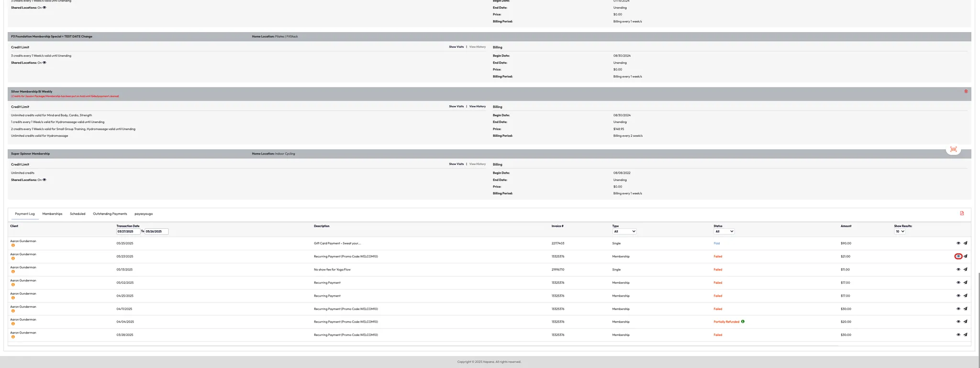The height and width of the screenshot is (368, 980).
Task: Click send icon on 05/13/2025 no show fee row
Action: pyautogui.click(x=965, y=269)
